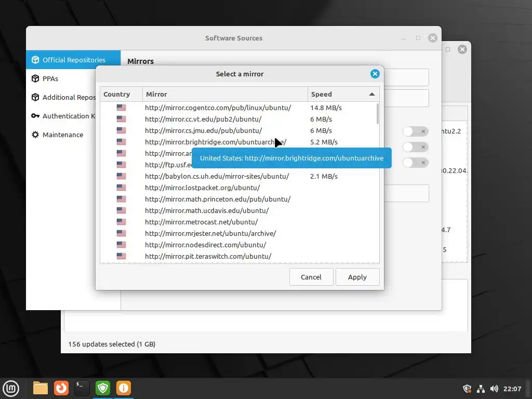The image size is (532, 399).
Task: Sort mirrors by Mirror column header
Action: pos(225,95)
